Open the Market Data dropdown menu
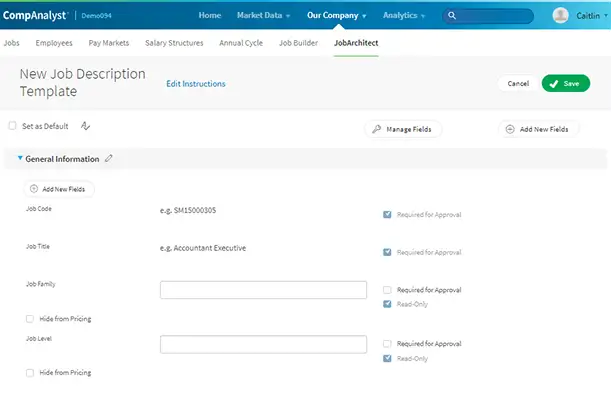This screenshot has width=612, height=397. click(x=263, y=15)
